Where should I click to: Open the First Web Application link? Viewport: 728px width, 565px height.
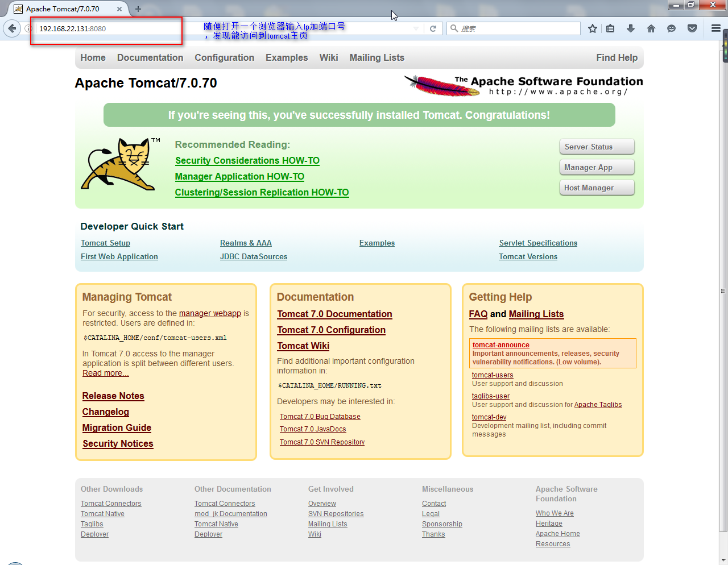tap(119, 257)
